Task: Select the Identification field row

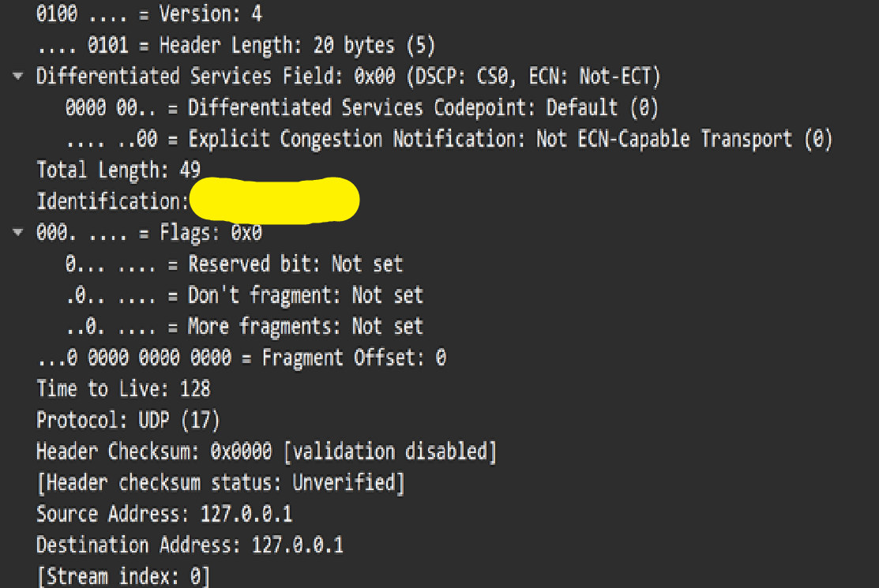Action: 197,201
